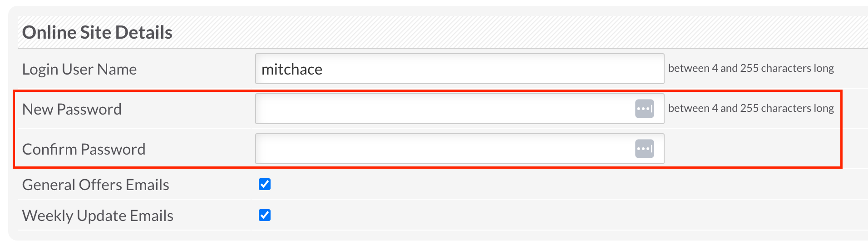Click striped header bar right of the title

499,33
